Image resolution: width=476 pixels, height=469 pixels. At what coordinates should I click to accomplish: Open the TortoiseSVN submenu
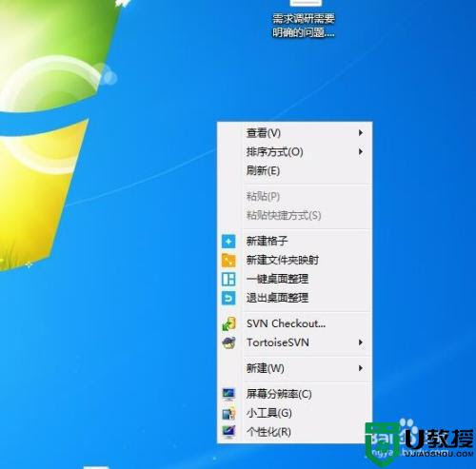(294, 342)
